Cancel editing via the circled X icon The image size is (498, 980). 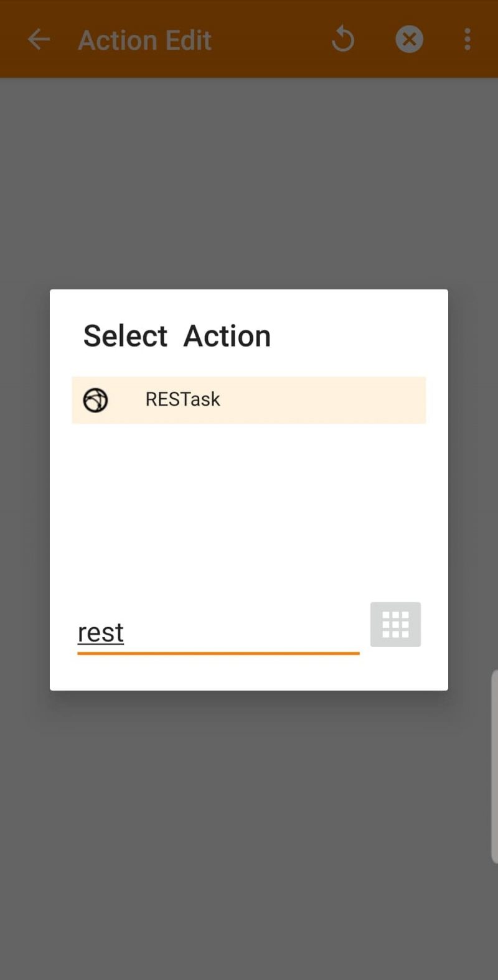point(409,39)
